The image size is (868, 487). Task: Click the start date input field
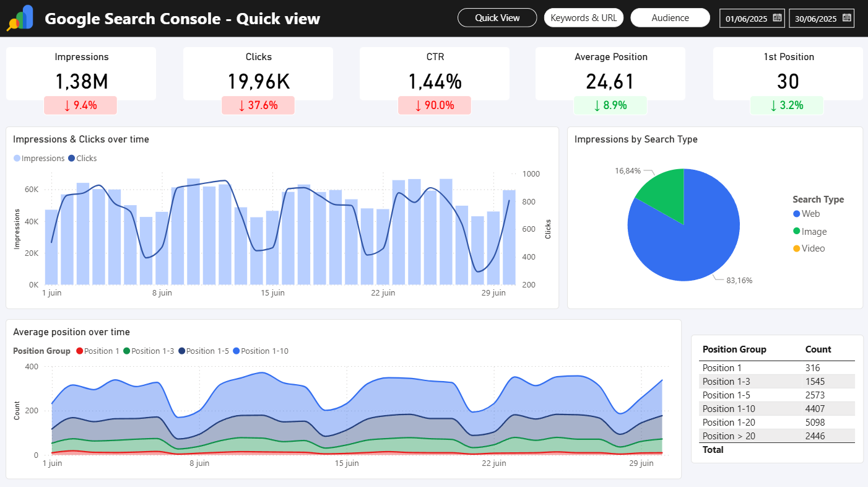pyautogui.click(x=747, y=18)
